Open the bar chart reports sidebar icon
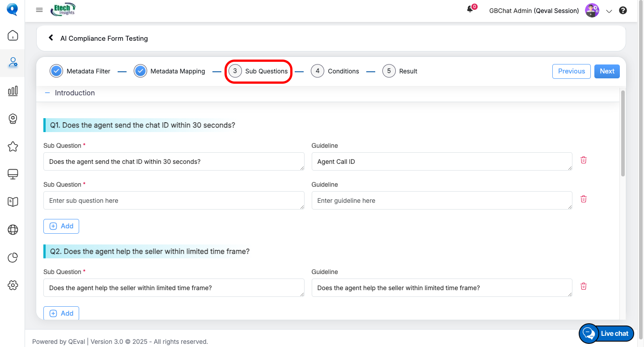The height and width of the screenshot is (347, 644). coord(13,91)
